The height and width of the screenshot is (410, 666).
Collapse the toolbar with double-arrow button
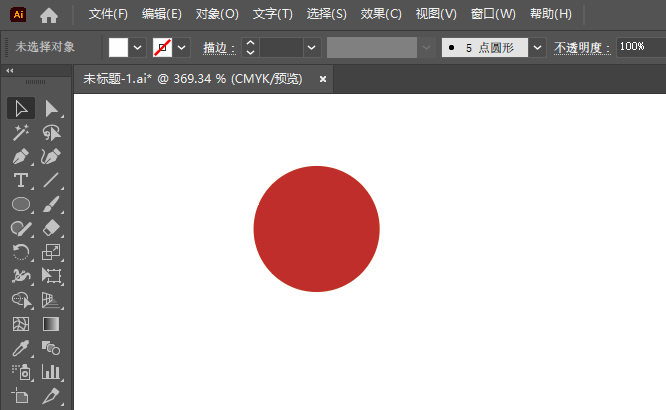pos(10,71)
